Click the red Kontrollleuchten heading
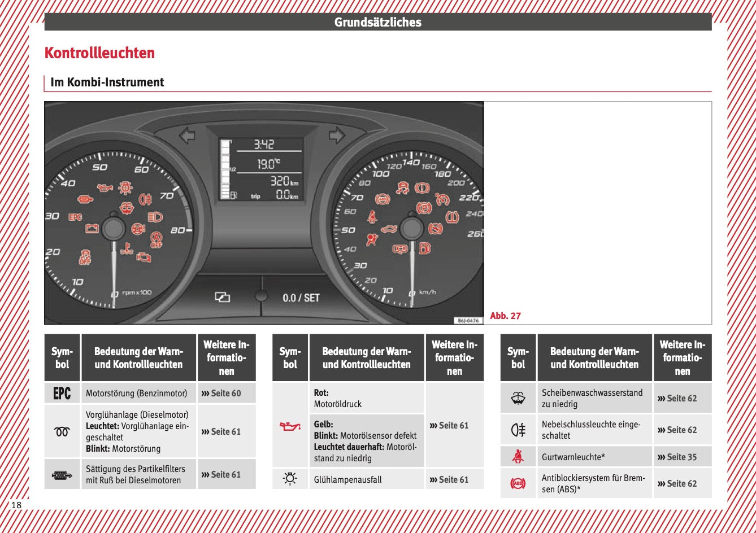Image resolution: width=756 pixels, height=533 pixels. pos(99,53)
